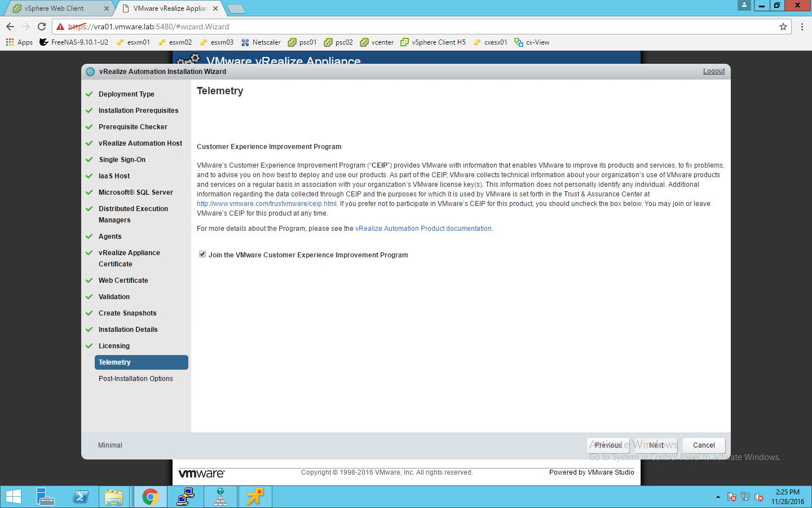The width and height of the screenshot is (812, 508).
Task: Switch to Chrome in the taskbar
Action: click(150, 497)
